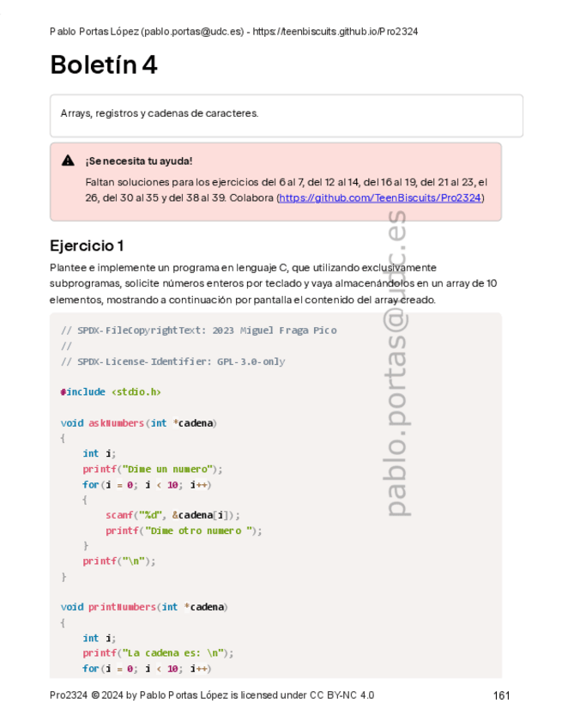Click the "¡Se necesita tu ayuda!" alert heading
This screenshot has width=562, height=728.
click(139, 161)
